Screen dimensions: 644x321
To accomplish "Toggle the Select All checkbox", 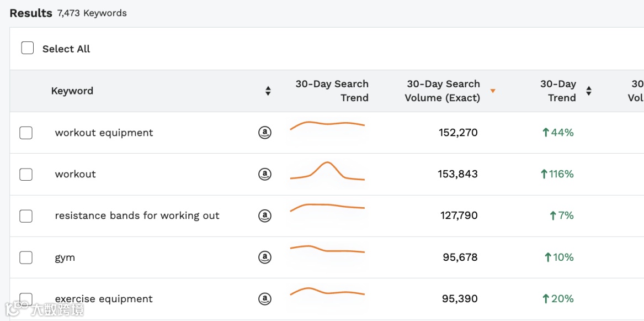I will 28,48.
